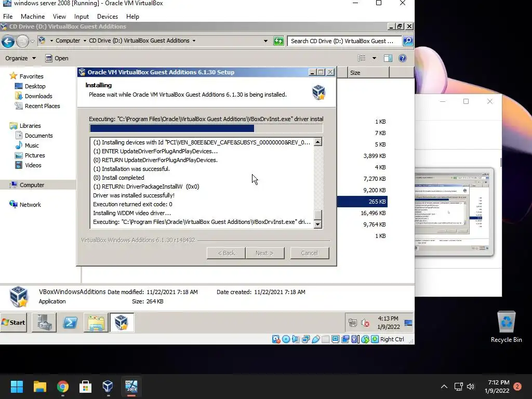Go back in the guest Explorer window
The image size is (532, 399).
coord(8,41)
